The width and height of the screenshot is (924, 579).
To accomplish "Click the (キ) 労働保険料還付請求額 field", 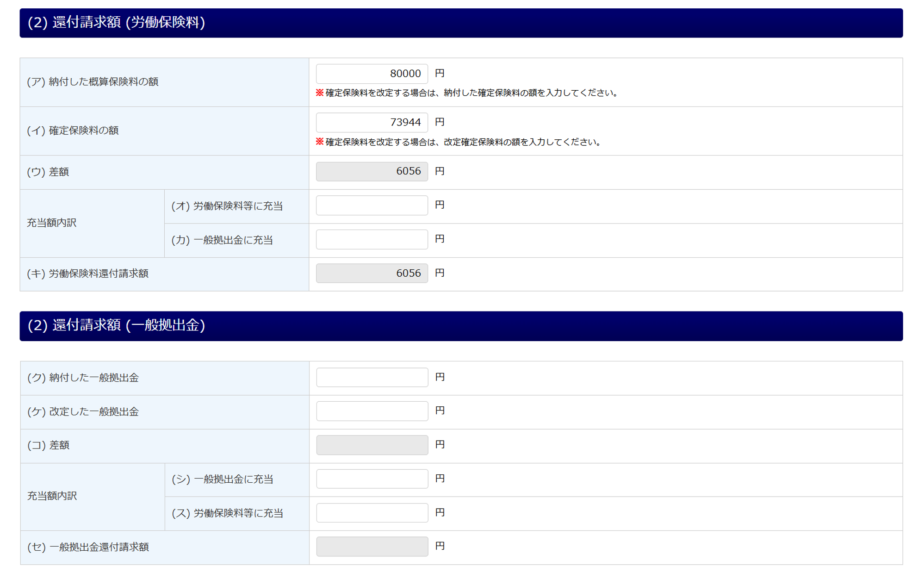I will [x=372, y=273].
